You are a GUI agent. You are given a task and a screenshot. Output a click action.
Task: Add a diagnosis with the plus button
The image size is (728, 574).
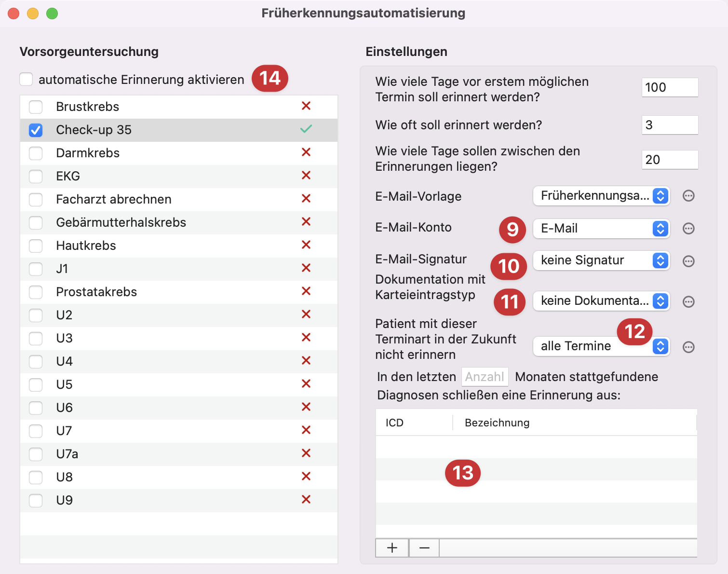click(392, 548)
